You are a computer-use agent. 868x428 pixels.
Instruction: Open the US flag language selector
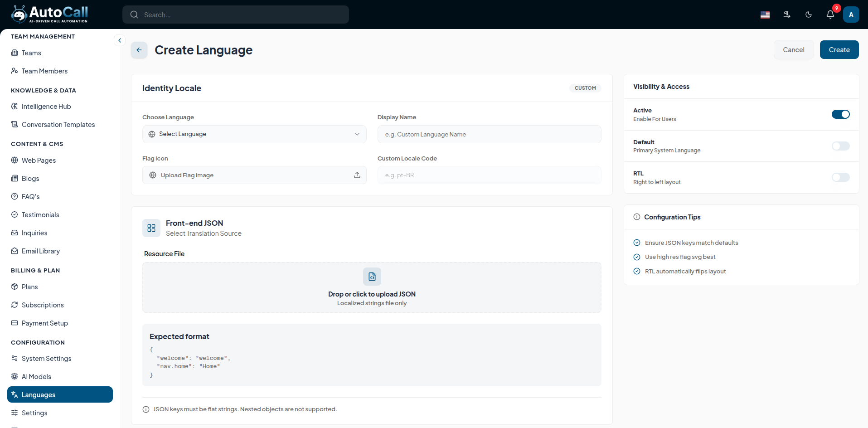coord(765,15)
